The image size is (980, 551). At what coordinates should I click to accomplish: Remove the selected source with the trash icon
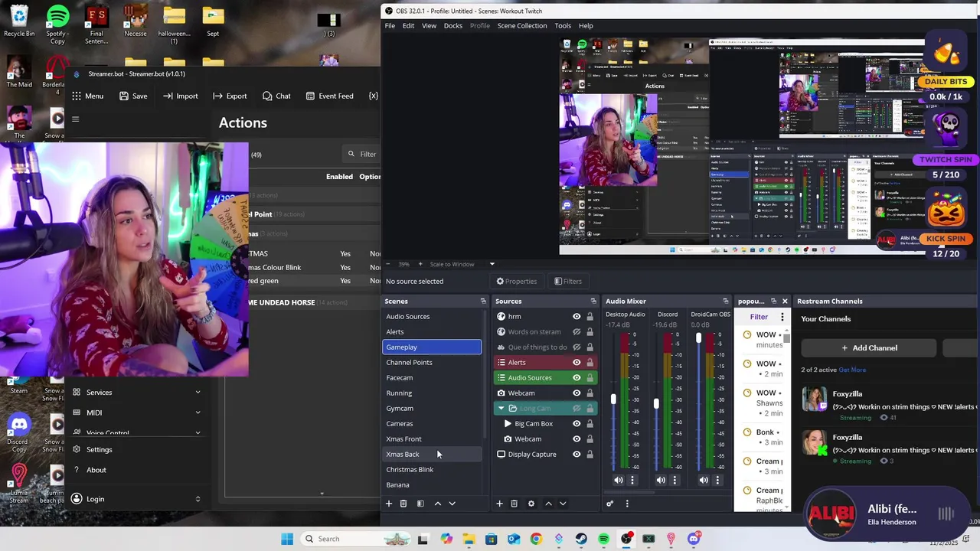[514, 504]
